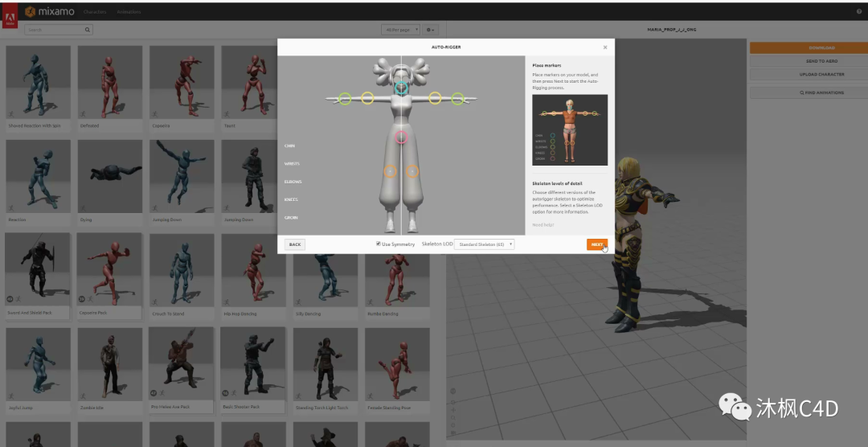Screen dimensions: 868x447
Task: Select the Capoeira animation thumbnail
Action: click(x=182, y=83)
